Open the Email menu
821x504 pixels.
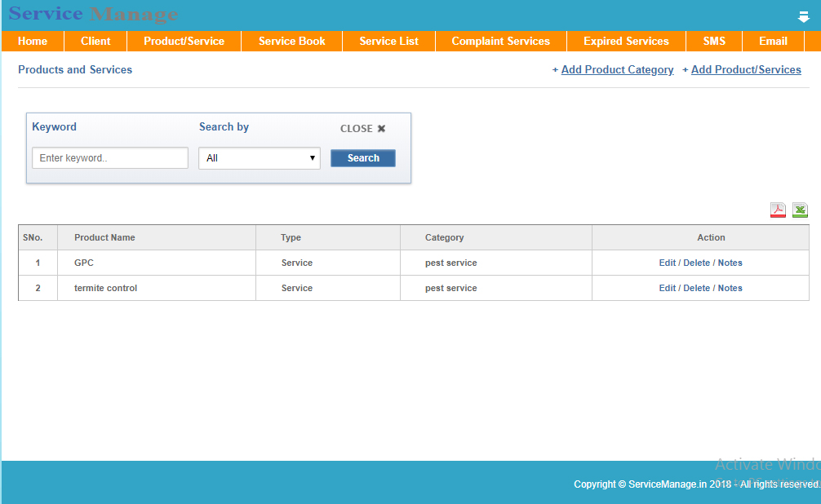coord(773,42)
